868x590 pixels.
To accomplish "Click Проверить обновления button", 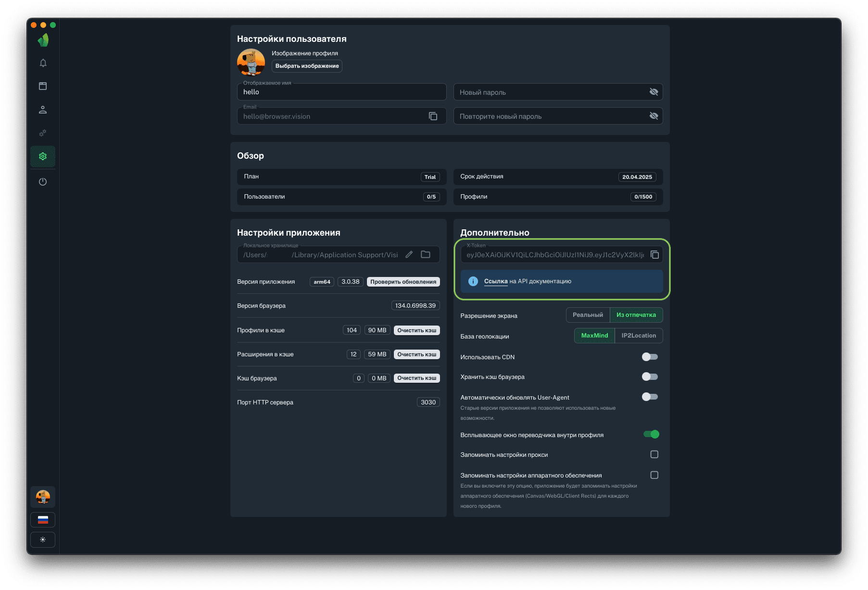I will (x=403, y=282).
